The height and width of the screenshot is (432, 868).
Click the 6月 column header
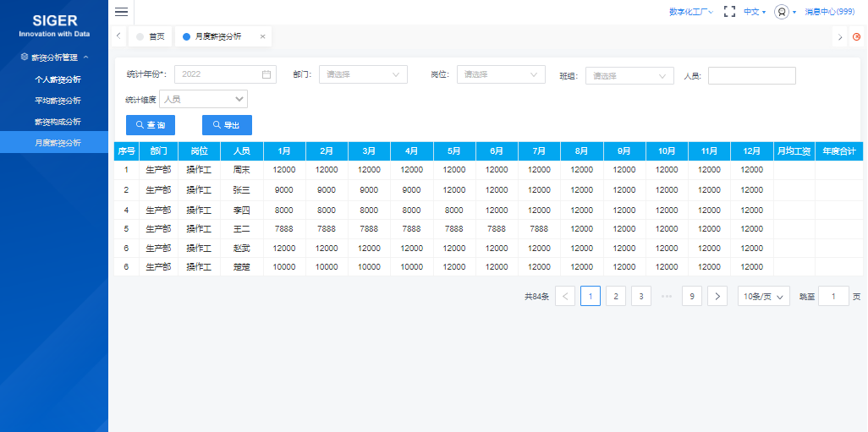(x=497, y=151)
